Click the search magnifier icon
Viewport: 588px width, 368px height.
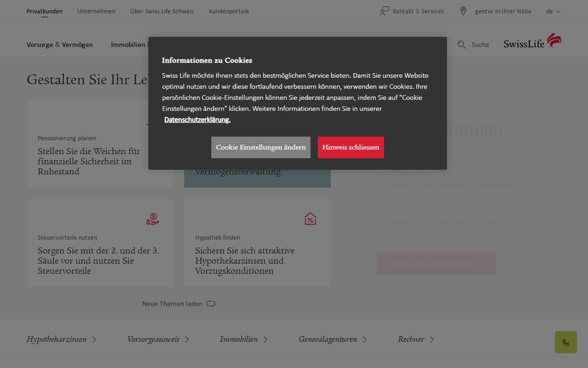click(462, 45)
